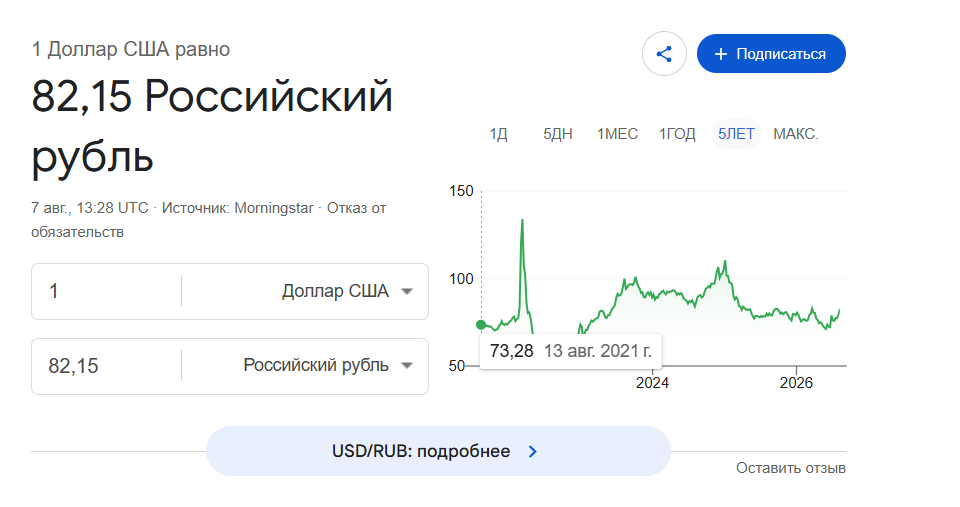Open the Доллар США currency dropdown arrow

[407, 291]
